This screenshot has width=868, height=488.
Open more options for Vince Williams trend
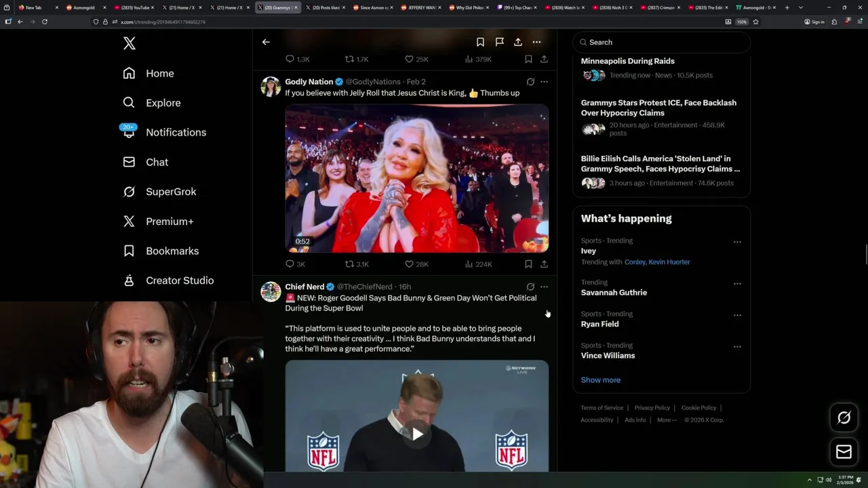coord(737,346)
